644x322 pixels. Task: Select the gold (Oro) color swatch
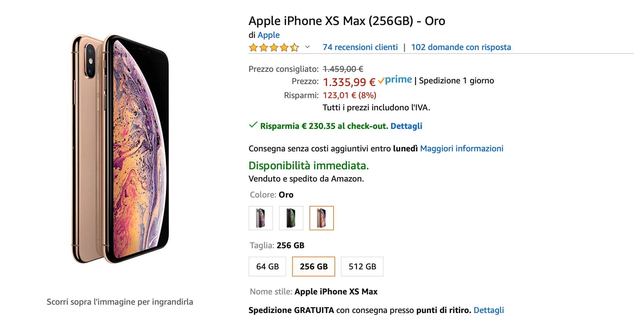click(321, 218)
